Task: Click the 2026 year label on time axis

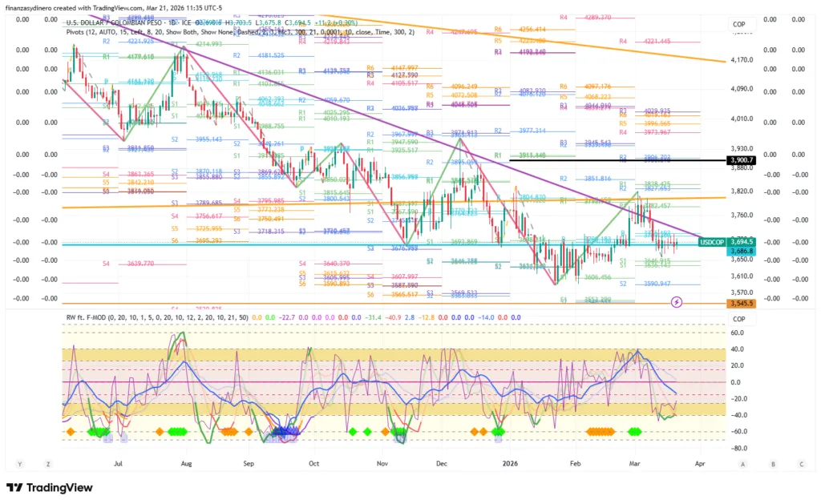Action: click(509, 464)
